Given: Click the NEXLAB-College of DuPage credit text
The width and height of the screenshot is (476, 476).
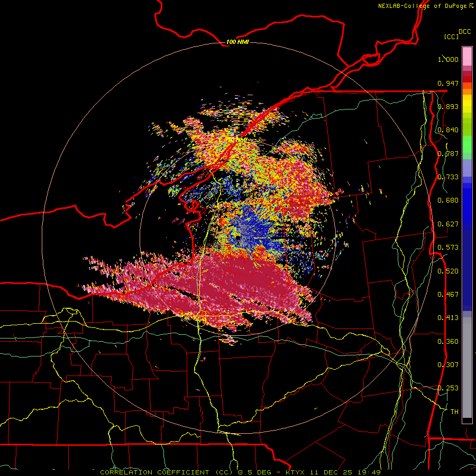Looking at the screenshot, I should [x=422, y=6].
